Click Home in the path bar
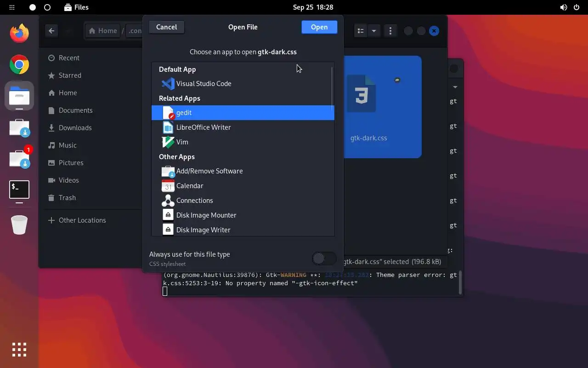This screenshot has width=588, height=368. 103,31
